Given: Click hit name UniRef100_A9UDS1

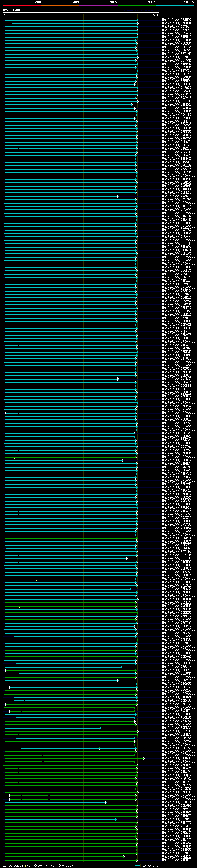Looking at the screenshot, I should click(177, 507).
